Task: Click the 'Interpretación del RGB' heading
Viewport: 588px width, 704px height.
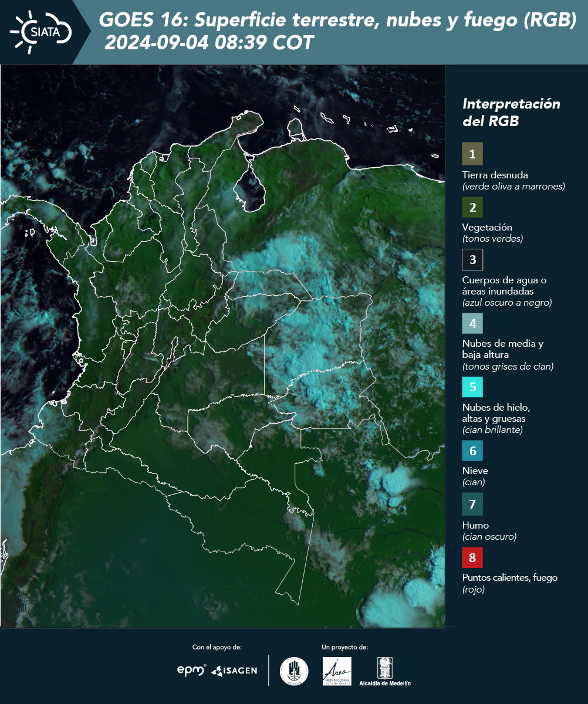Action: point(511,113)
